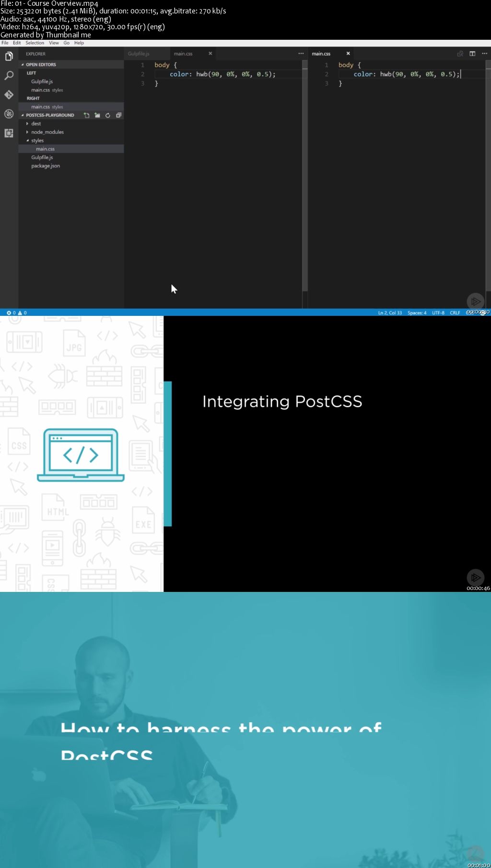Click New Folder icon in POSTCSS-PLAYGROUND header

97,116
